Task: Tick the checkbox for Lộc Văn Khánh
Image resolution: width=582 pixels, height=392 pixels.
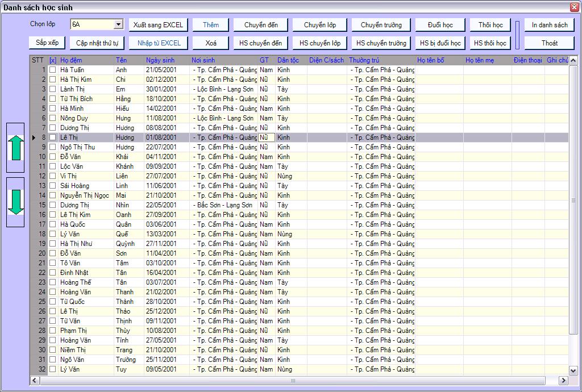Action: point(53,166)
